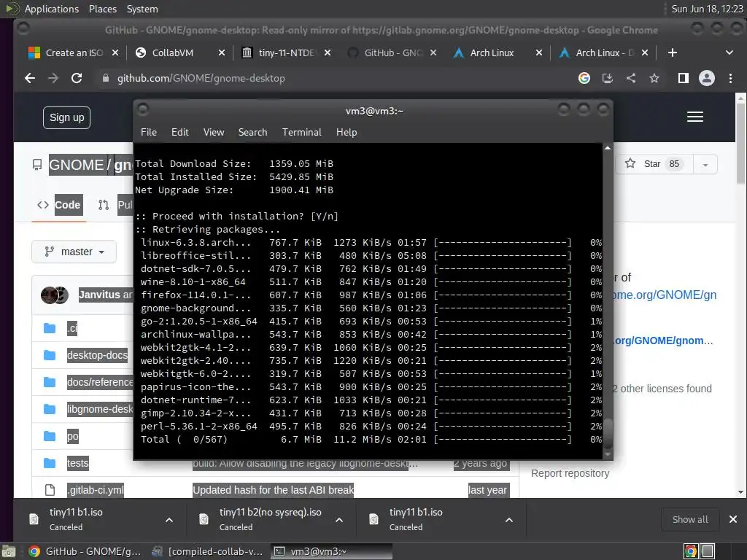Open the master branch dropdown
The height and width of the screenshot is (560, 747).
tap(74, 252)
